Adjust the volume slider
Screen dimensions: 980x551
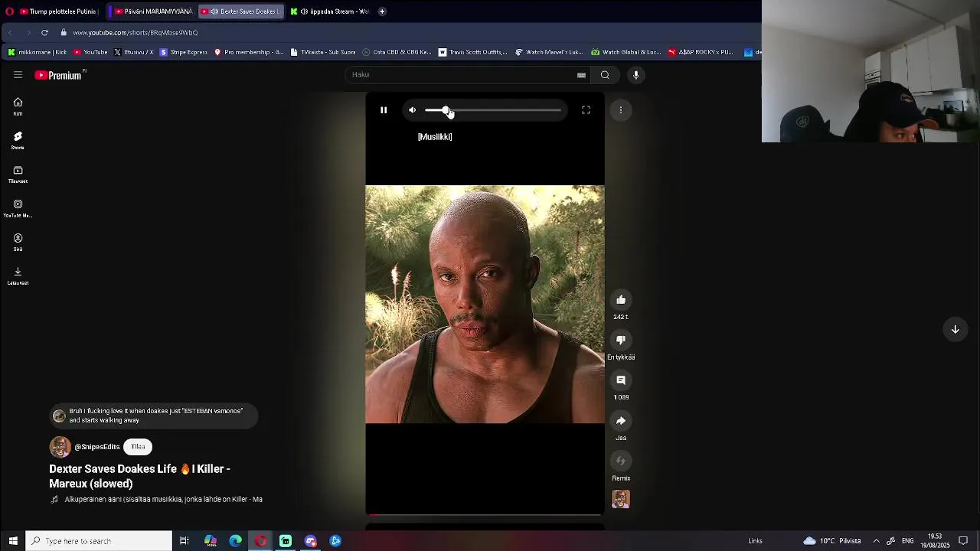point(493,110)
